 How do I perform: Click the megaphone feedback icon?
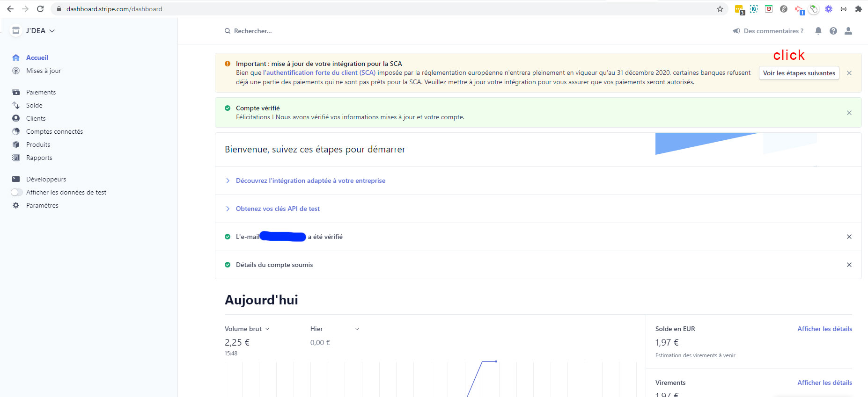pos(736,31)
